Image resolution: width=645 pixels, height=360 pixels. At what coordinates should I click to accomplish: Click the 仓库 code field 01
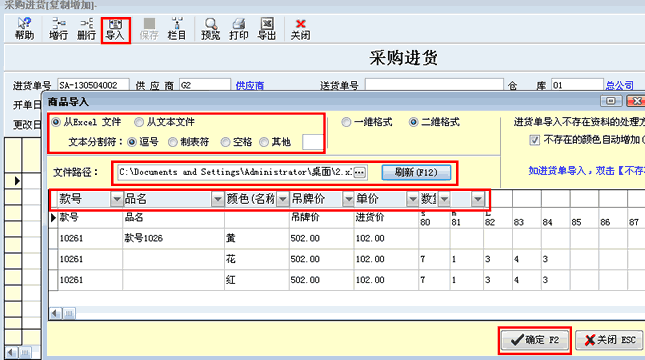577,85
